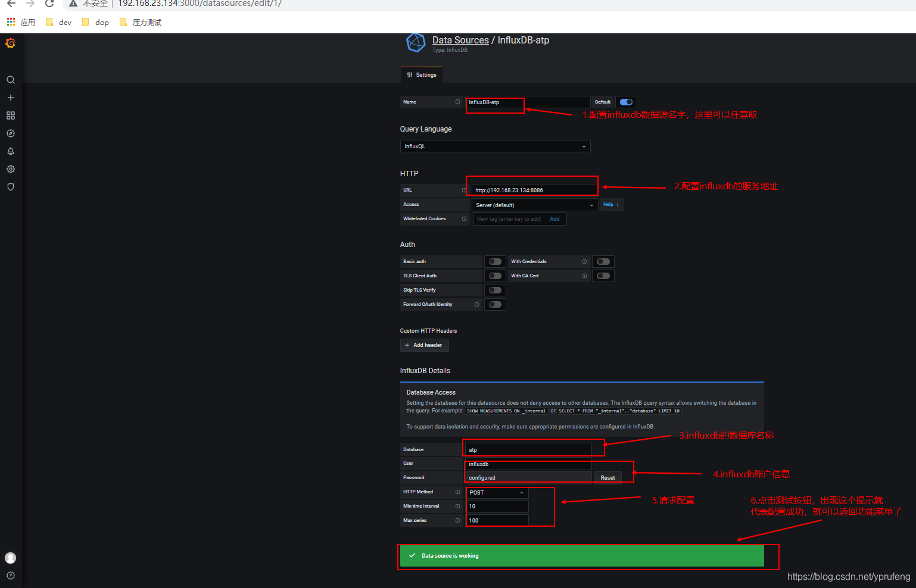
Task: Open the 压力测试 bookmark folder
Action: pos(141,22)
